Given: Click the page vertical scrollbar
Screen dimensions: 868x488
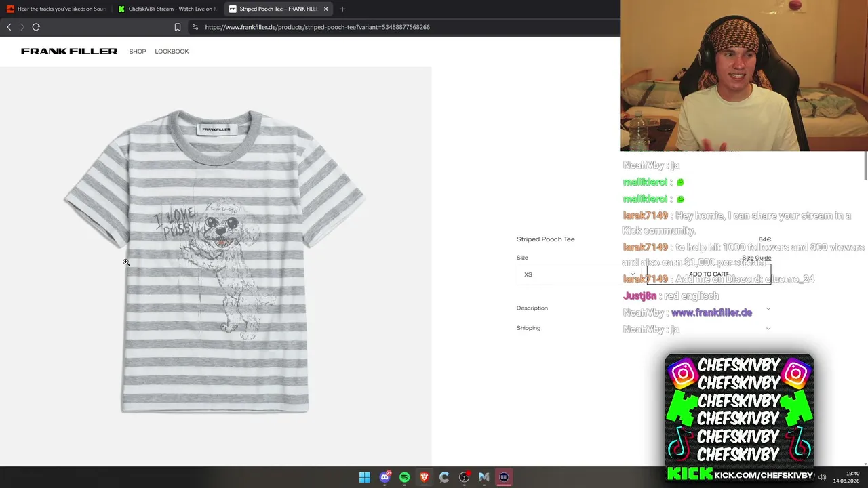Looking at the screenshot, I should [865, 166].
